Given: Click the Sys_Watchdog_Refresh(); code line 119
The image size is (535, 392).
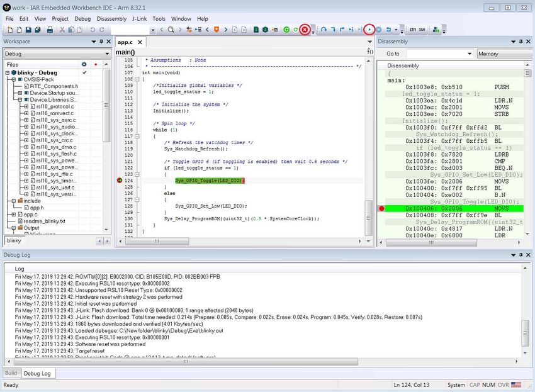Looking at the screenshot, I should coord(196,148).
